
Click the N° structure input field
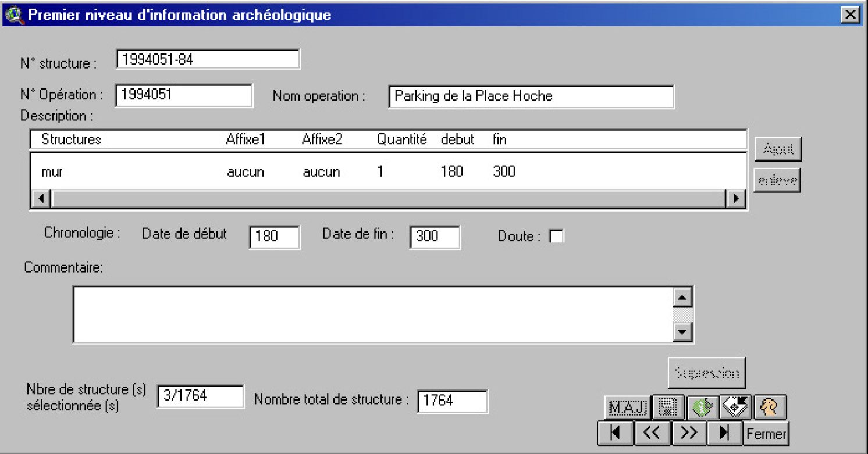[x=208, y=59]
